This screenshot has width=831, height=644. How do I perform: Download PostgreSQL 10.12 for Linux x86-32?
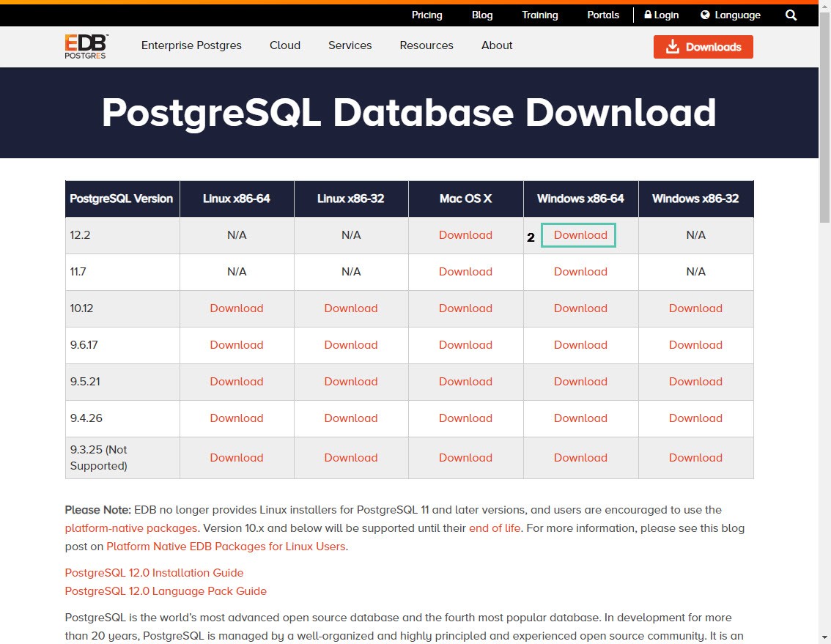click(x=350, y=308)
